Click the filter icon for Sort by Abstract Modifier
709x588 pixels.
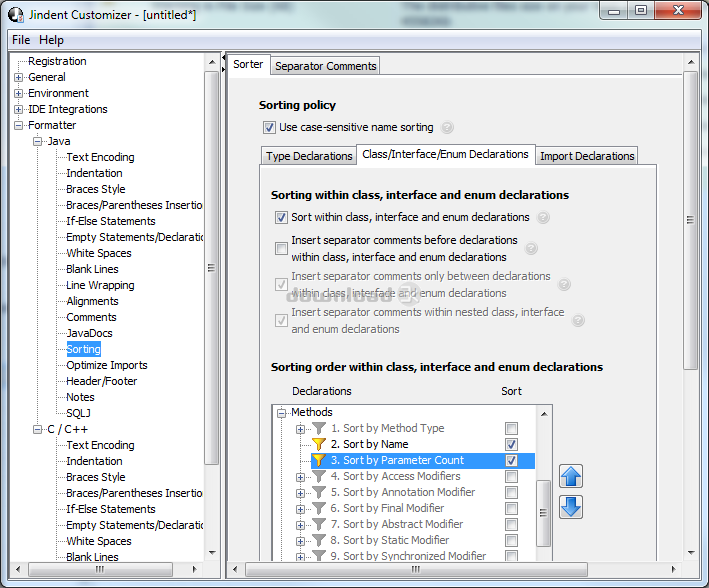coord(319,524)
